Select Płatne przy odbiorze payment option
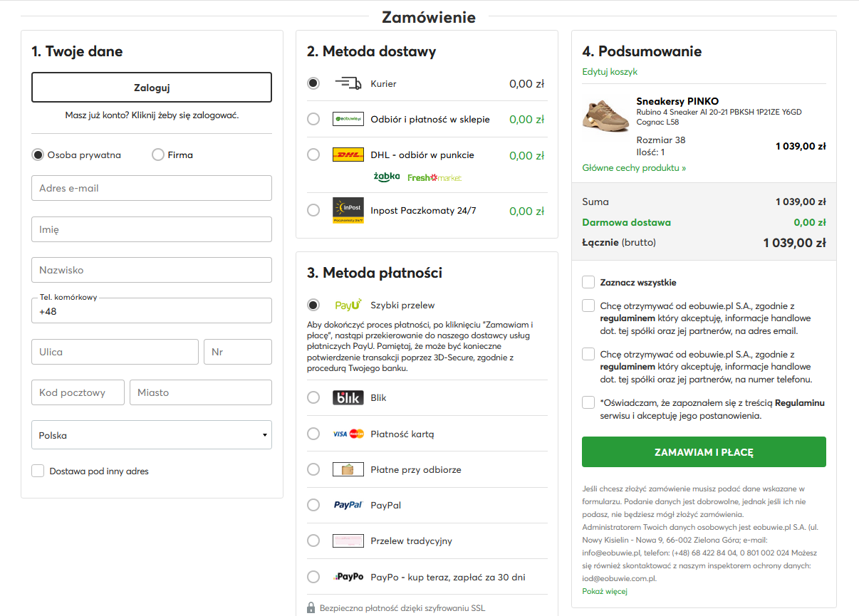The height and width of the screenshot is (616, 859). [313, 469]
